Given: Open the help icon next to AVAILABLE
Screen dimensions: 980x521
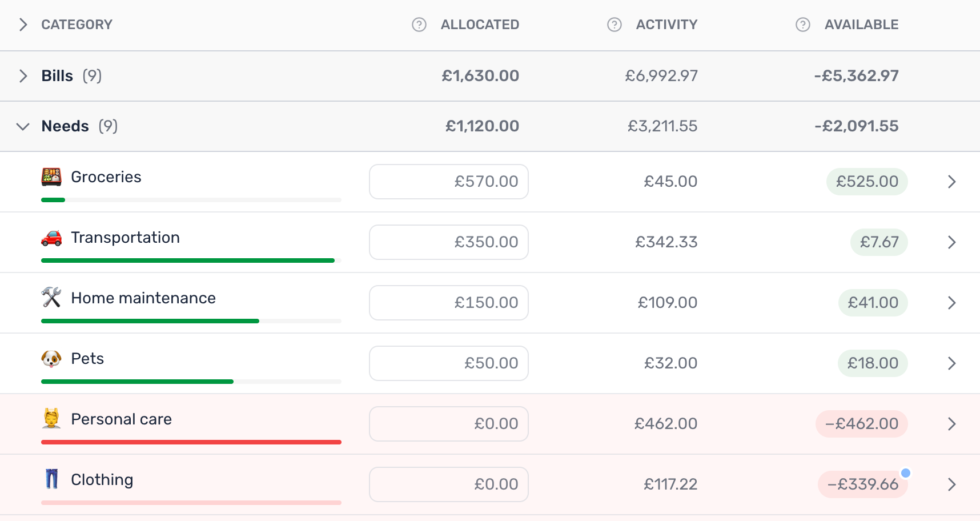Looking at the screenshot, I should click(802, 25).
